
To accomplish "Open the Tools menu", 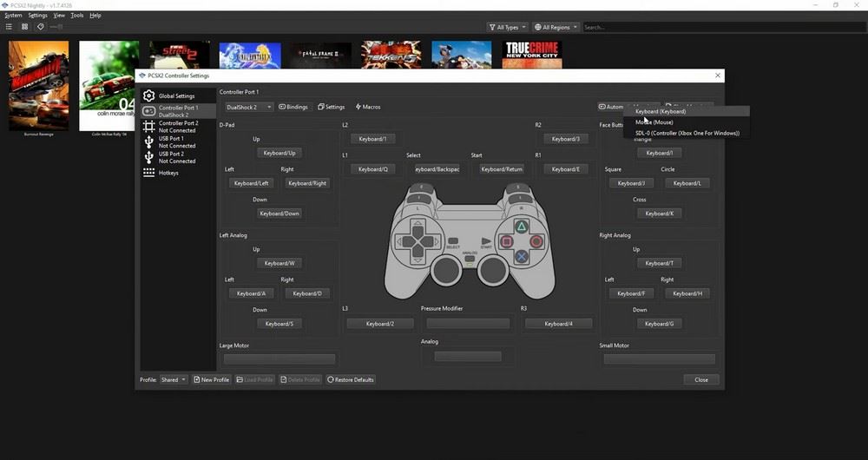I will tap(77, 16).
